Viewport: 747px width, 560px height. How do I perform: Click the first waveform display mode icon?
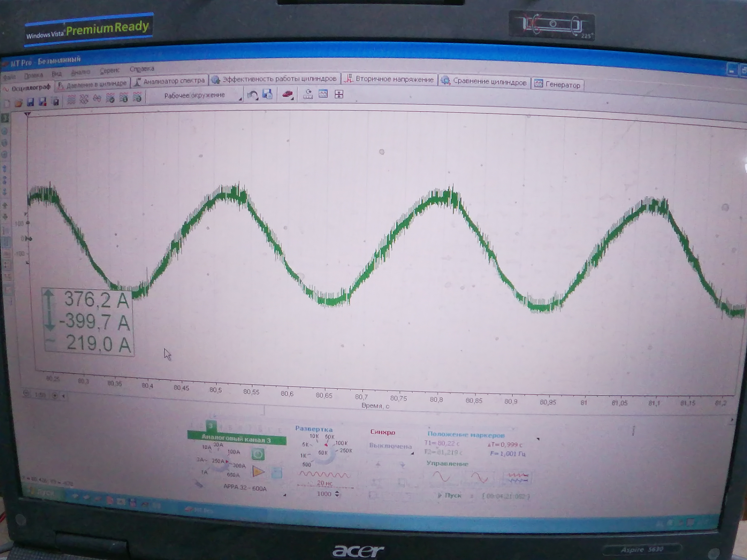[x=71, y=100]
